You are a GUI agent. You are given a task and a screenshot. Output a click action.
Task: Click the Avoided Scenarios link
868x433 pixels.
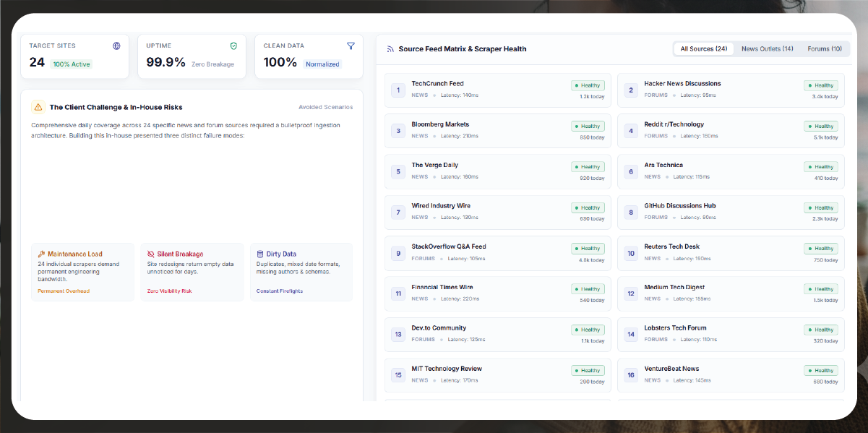[x=325, y=107]
